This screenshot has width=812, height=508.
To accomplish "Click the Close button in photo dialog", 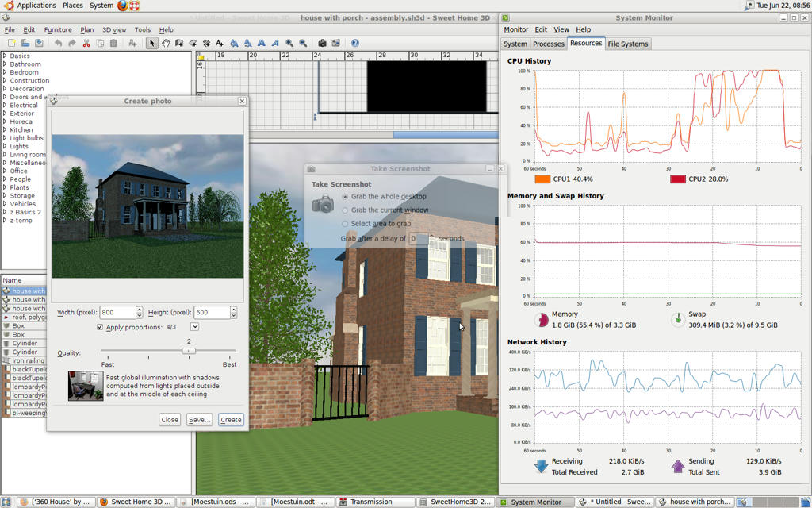I will pyautogui.click(x=170, y=419).
